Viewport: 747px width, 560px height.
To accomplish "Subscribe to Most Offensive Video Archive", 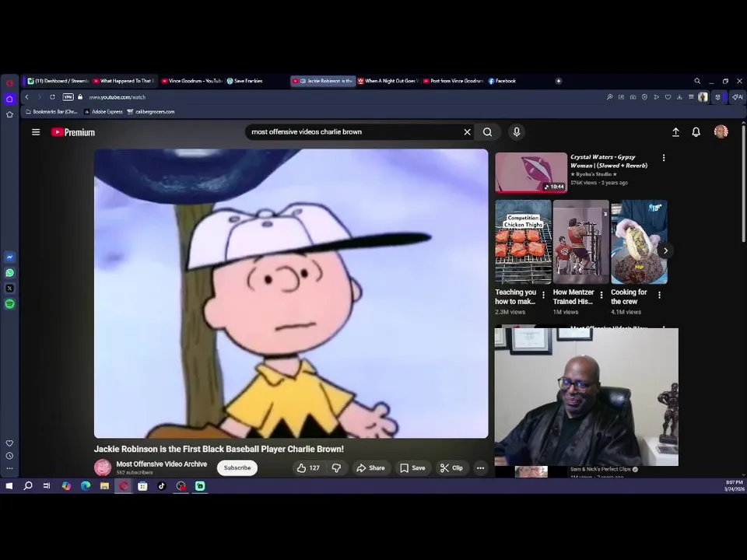I will [x=237, y=467].
